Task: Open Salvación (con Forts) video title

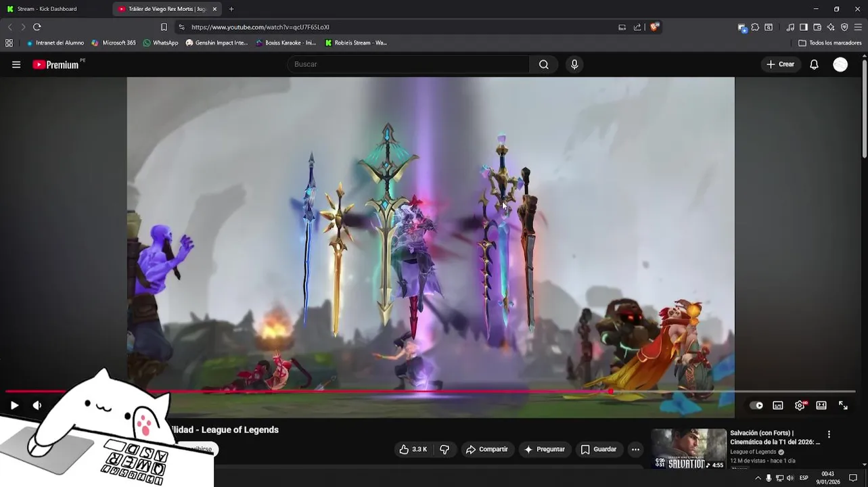Action: point(775,437)
